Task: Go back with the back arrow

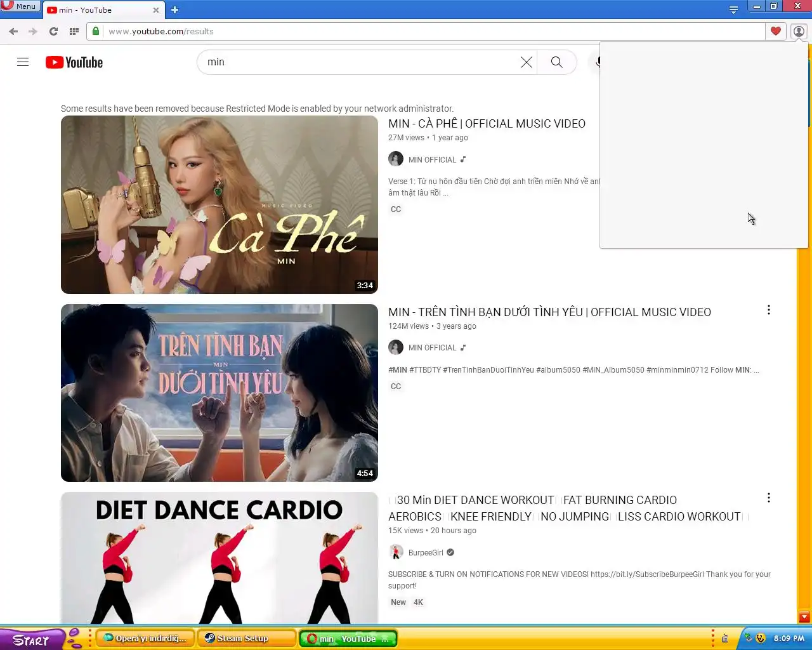Action: (13, 31)
